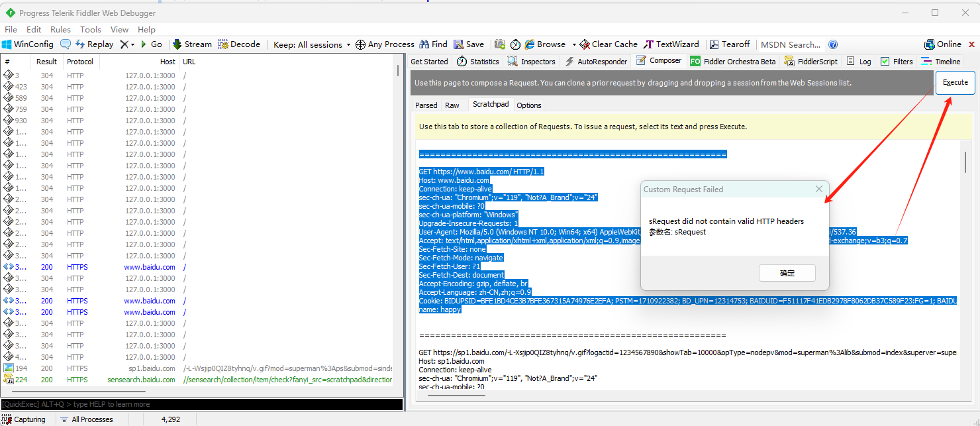Click the camera screenshot icon
Viewport: 980px width, 426px height.
(x=500, y=44)
